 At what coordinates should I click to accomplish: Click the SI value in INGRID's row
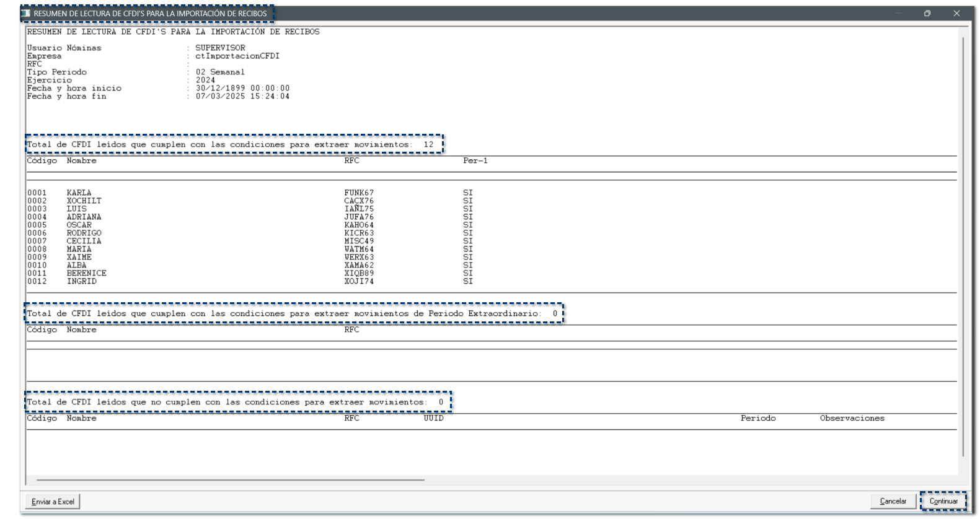[467, 281]
